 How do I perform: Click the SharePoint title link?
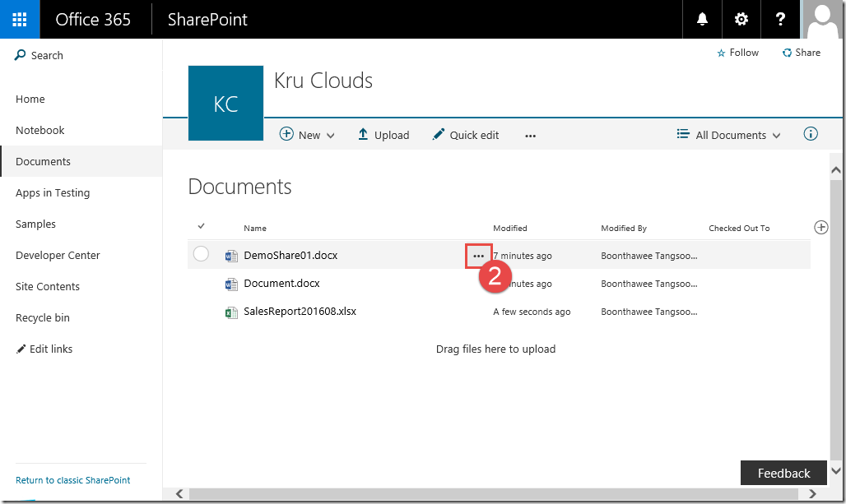point(207,20)
